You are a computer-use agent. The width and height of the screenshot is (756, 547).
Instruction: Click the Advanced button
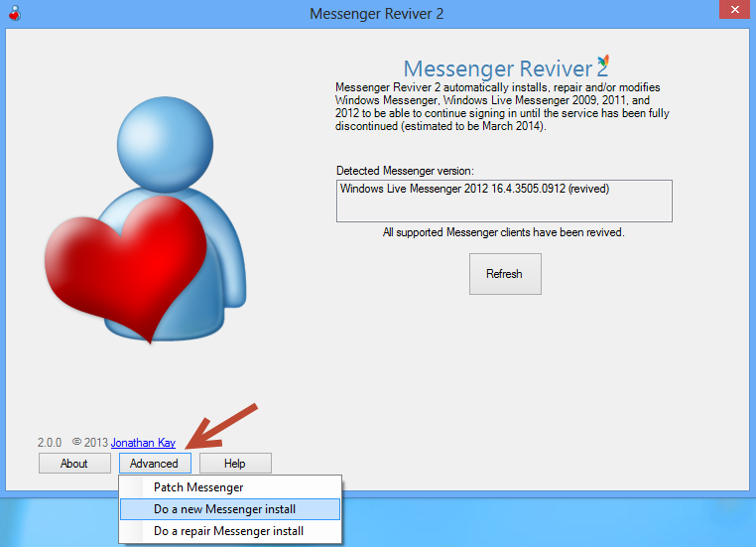155,463
